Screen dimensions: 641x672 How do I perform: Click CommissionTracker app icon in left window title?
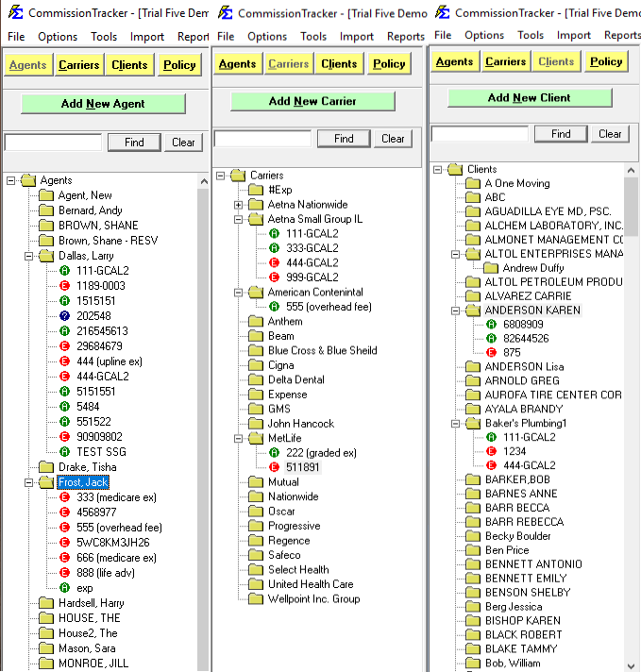pos(15,12)
